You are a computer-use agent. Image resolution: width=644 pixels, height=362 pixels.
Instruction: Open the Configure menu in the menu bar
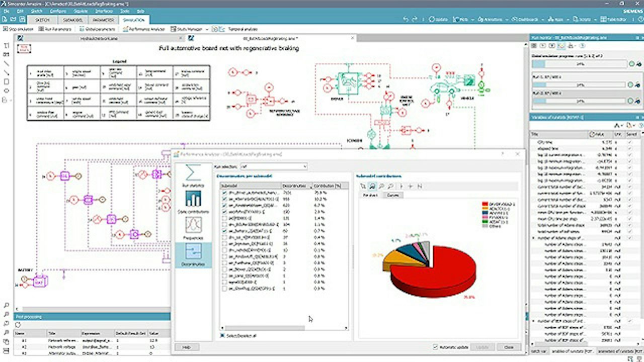(x=58, y=11)
